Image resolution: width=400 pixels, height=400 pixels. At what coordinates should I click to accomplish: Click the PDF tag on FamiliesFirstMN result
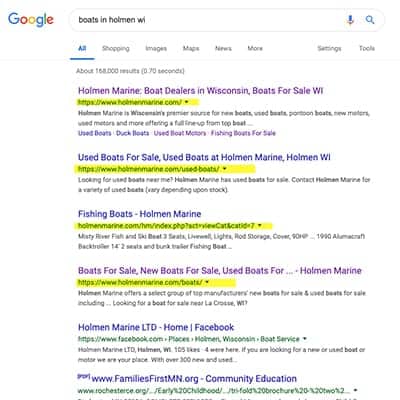click(84, 376)
